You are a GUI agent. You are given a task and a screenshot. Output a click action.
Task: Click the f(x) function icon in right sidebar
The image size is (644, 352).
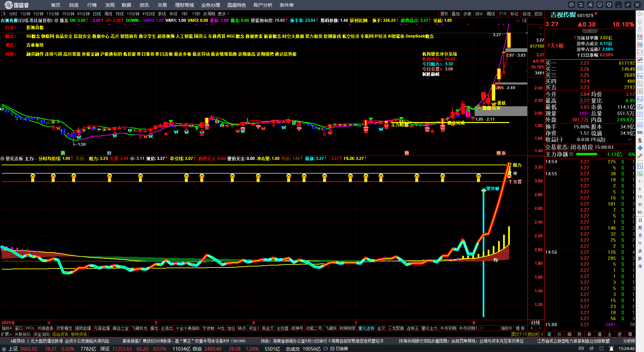tap(640, 107)
